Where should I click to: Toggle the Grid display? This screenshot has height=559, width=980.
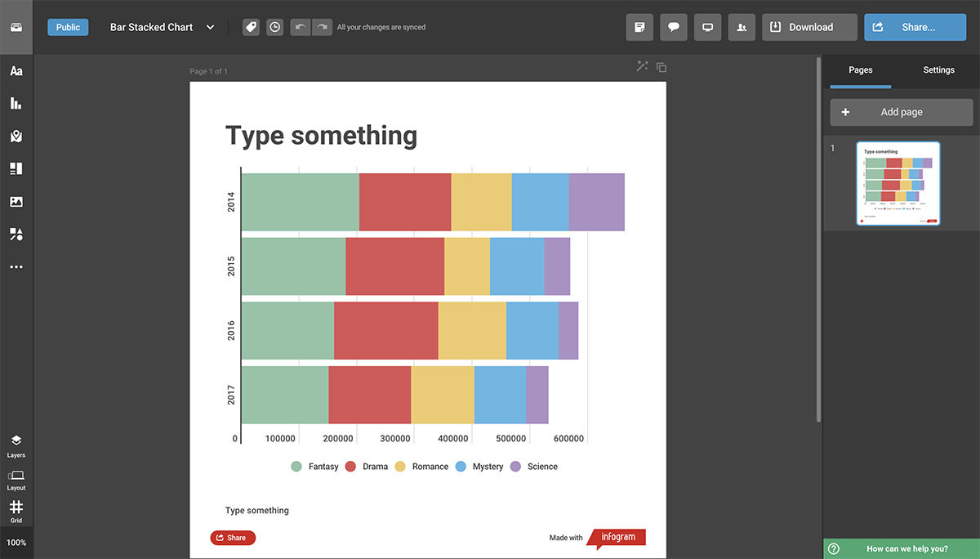pos(16,512)
